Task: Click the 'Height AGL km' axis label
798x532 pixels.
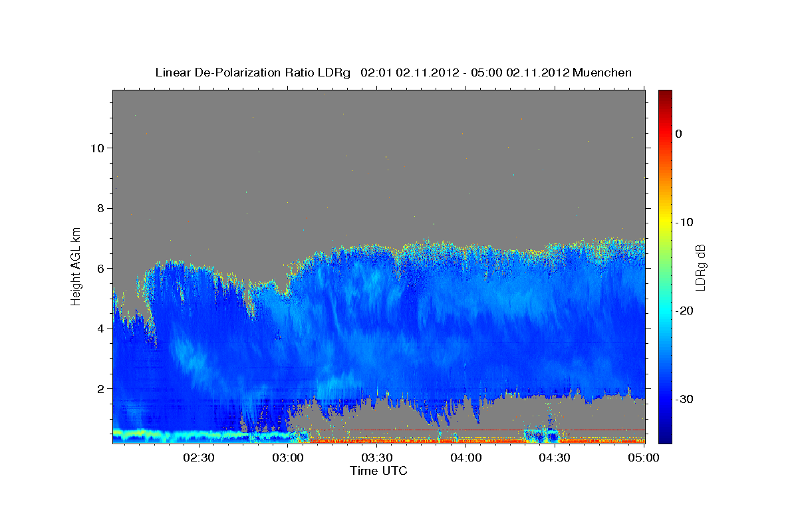Action: click(76, 266)
